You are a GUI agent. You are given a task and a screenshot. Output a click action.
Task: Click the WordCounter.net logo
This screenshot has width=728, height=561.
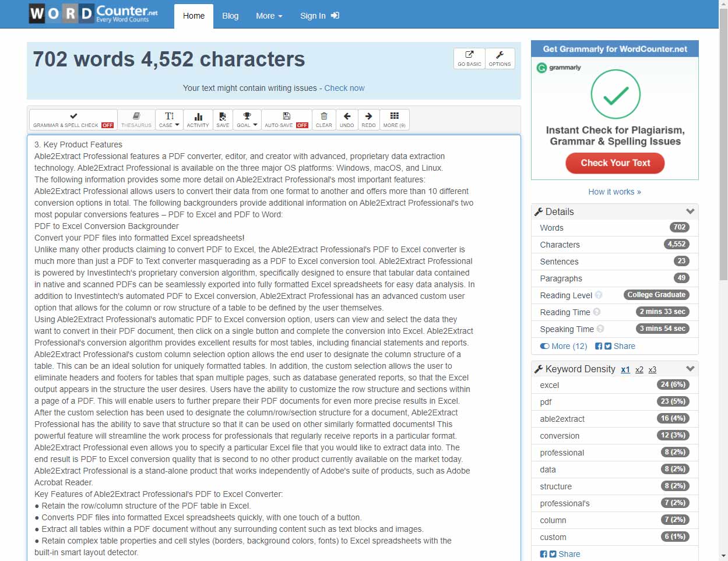pos(93,13)
